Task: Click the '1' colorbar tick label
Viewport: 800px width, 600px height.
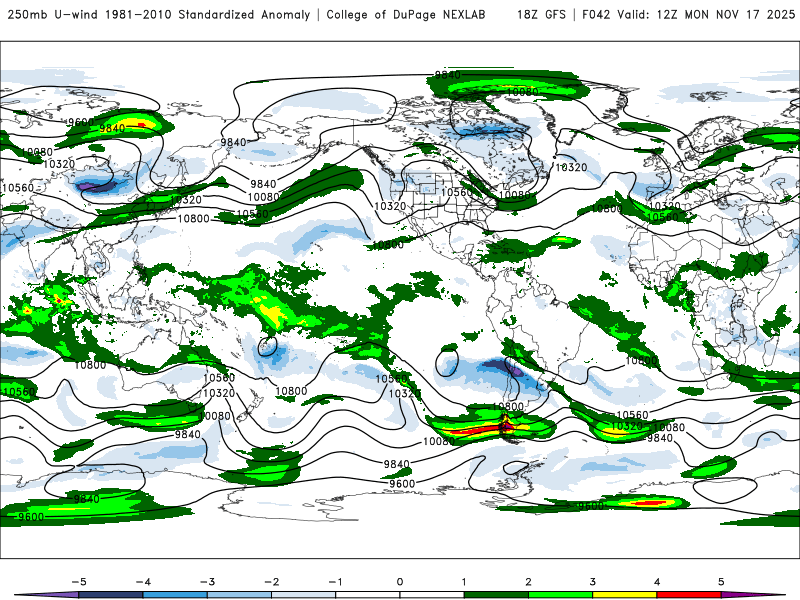Action: coord(464,582)
